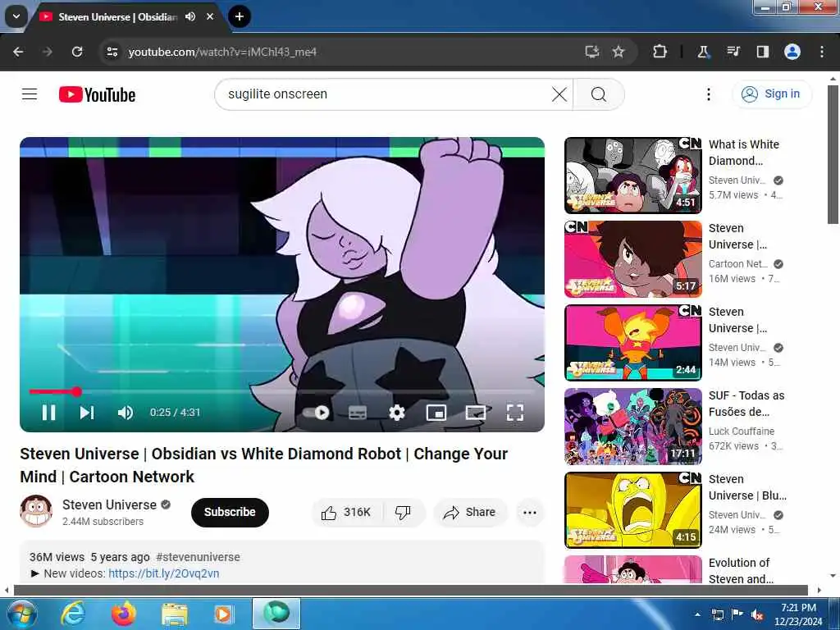Open Windows Explorer folder in taskbar
Viewport: 840px width, 630px height.
point(174,614)
